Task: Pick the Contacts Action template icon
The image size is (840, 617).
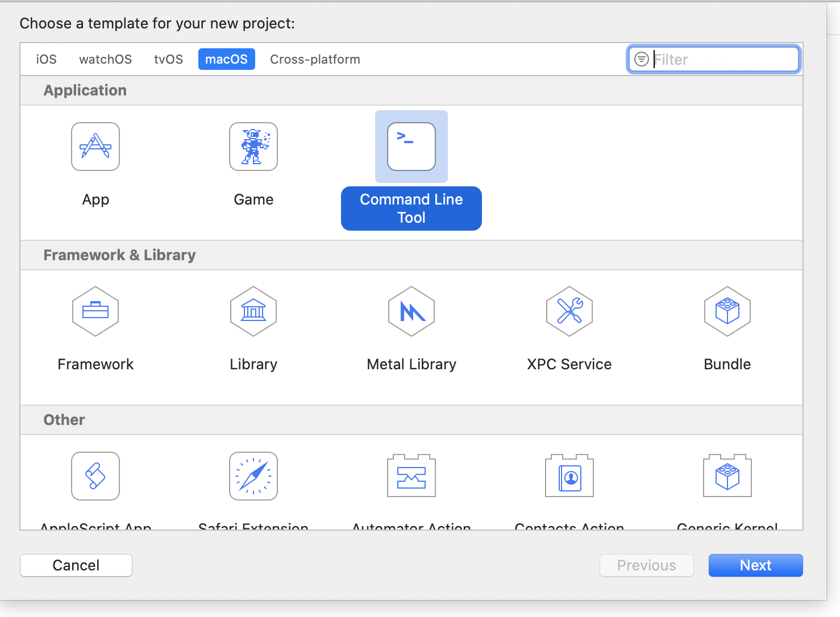Action: point(569,476)
